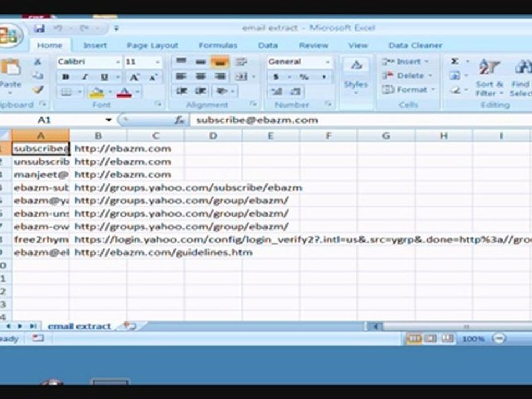This screenshot has width=532, height=399.
Task: Center text horizontally
Action: (201, 76)
